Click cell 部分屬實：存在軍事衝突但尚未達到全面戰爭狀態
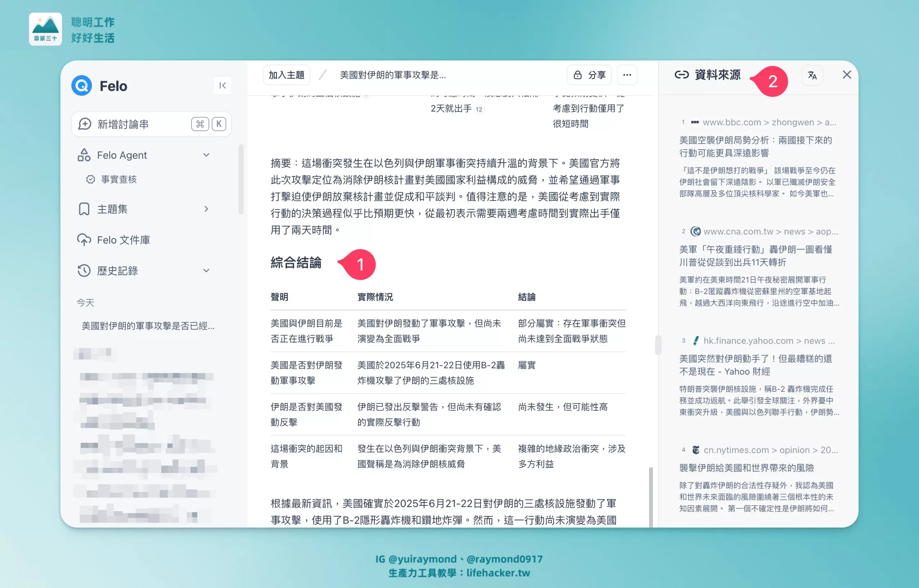 (572, 331)
